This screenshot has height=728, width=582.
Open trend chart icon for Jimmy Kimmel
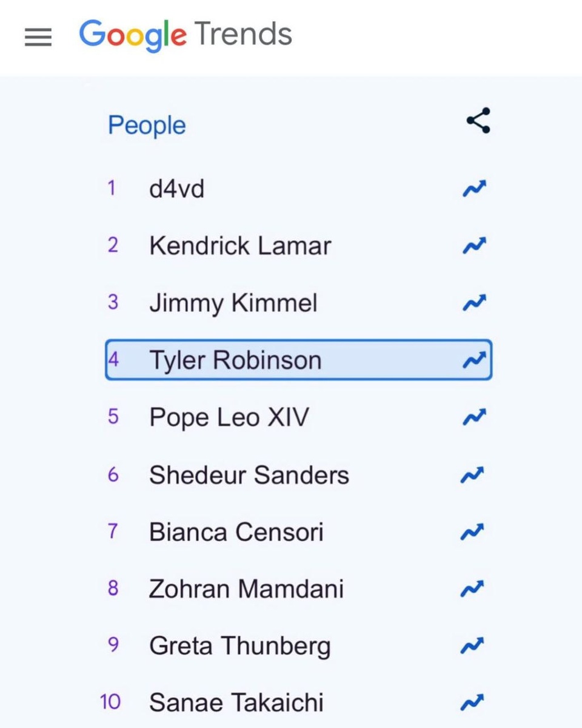pos(474,303)
